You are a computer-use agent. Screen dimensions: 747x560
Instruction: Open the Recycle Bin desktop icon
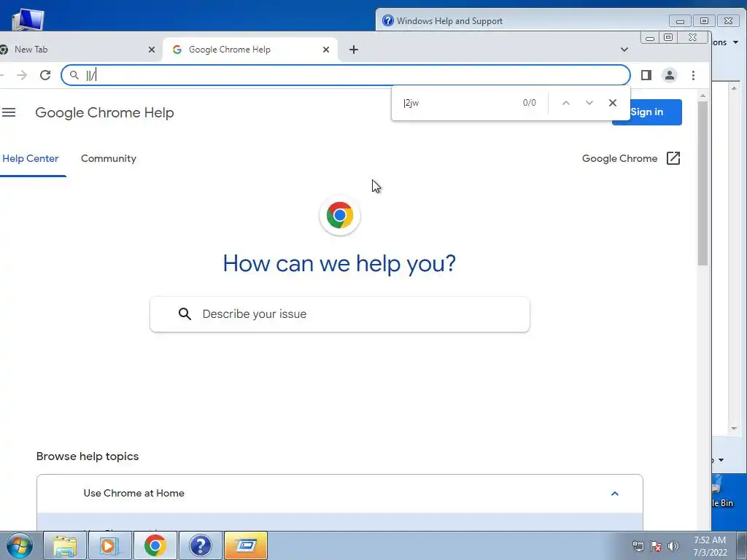(x=721, y=491)
